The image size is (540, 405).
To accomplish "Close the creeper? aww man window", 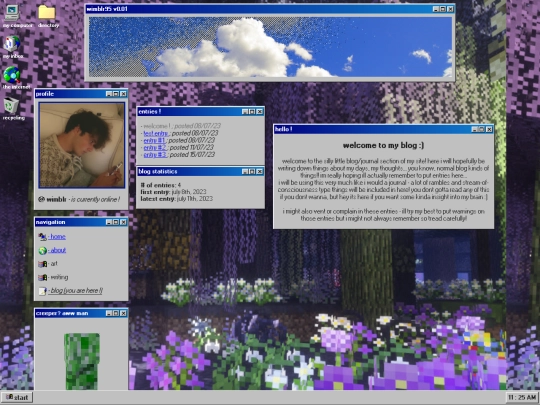I will point(123,313).
